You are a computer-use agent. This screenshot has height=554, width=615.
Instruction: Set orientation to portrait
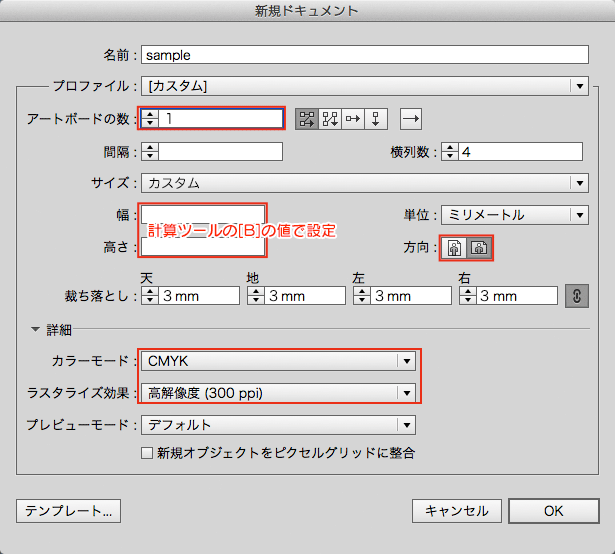click(x=455, y=248)
